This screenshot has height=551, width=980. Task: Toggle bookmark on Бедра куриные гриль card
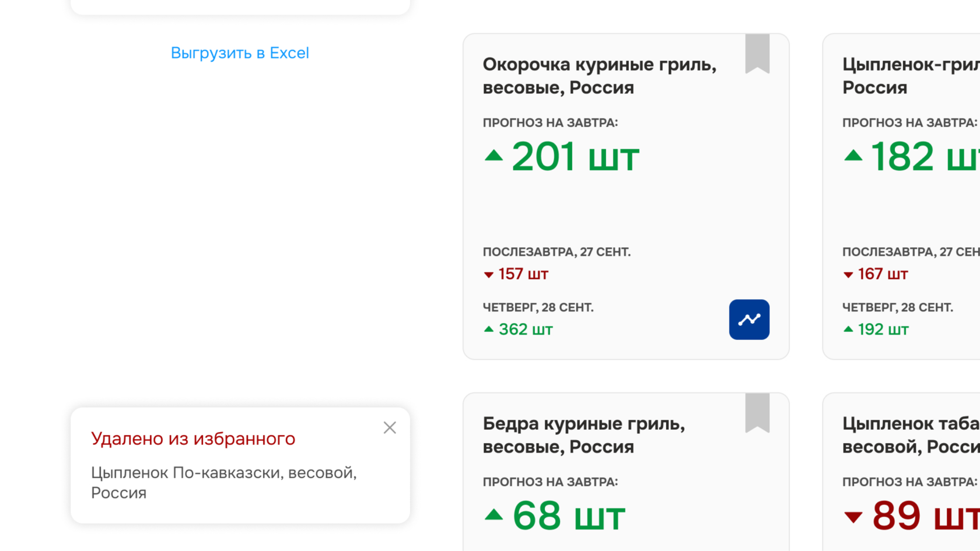757,413
